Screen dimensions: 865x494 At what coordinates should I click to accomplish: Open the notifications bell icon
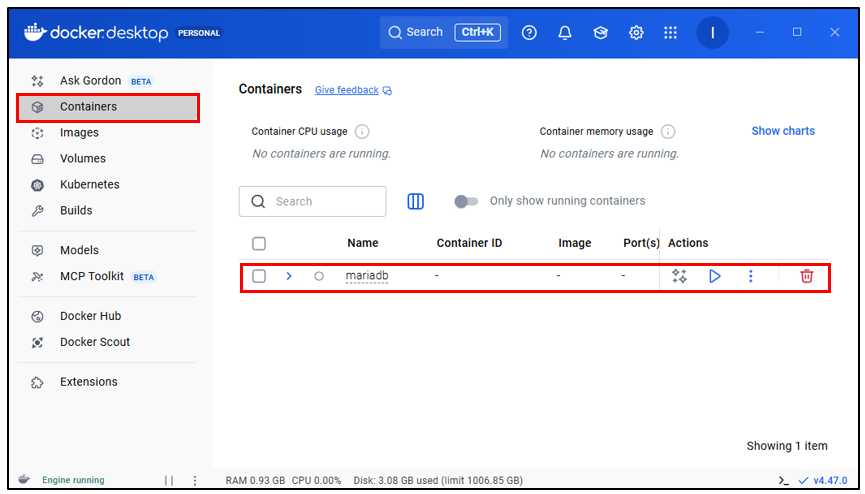point(565,32)
